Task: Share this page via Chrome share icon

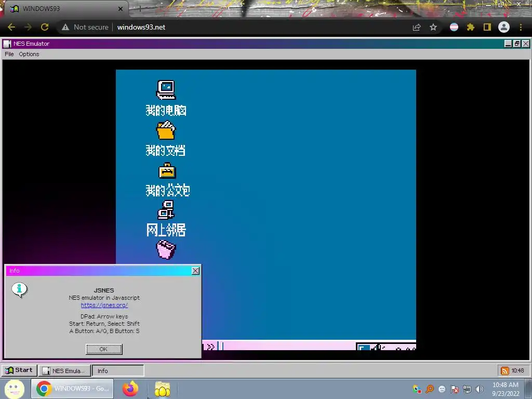Action: pos(417,27)
